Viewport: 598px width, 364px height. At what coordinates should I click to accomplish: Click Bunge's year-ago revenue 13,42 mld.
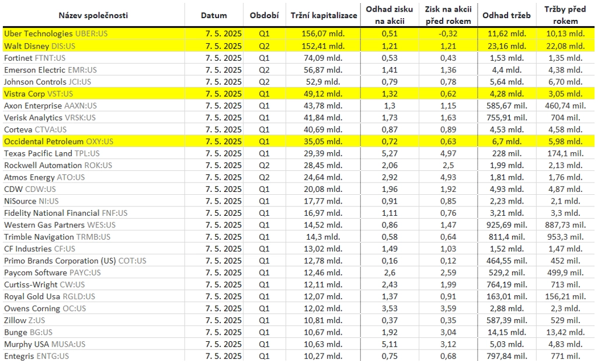coord(565,332)
